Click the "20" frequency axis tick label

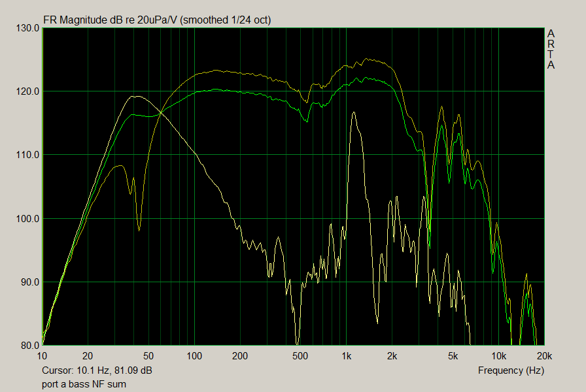tap(88, 356)
